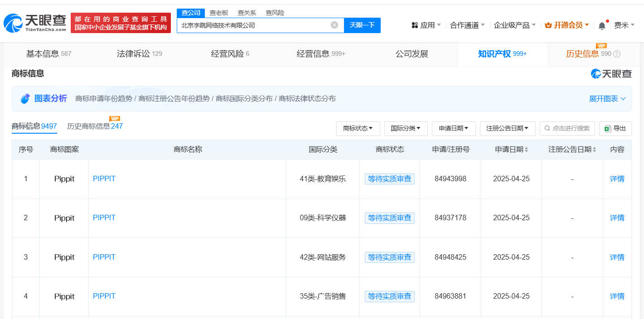644x319 pixels.
Task: Open 详情 for trademark row 1
Action: pos(617,179)
